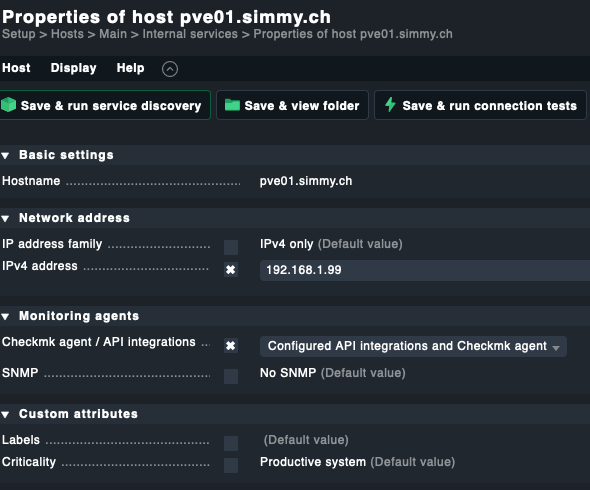This screenshot has height=490, width=590.
Task: Click the IPv4 address field with 192.168.1.99
Action: (425, 270)
